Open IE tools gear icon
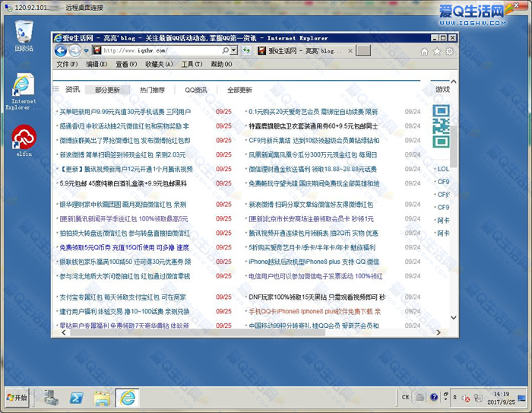Viewport: 532px width, 413px height. 449,51
